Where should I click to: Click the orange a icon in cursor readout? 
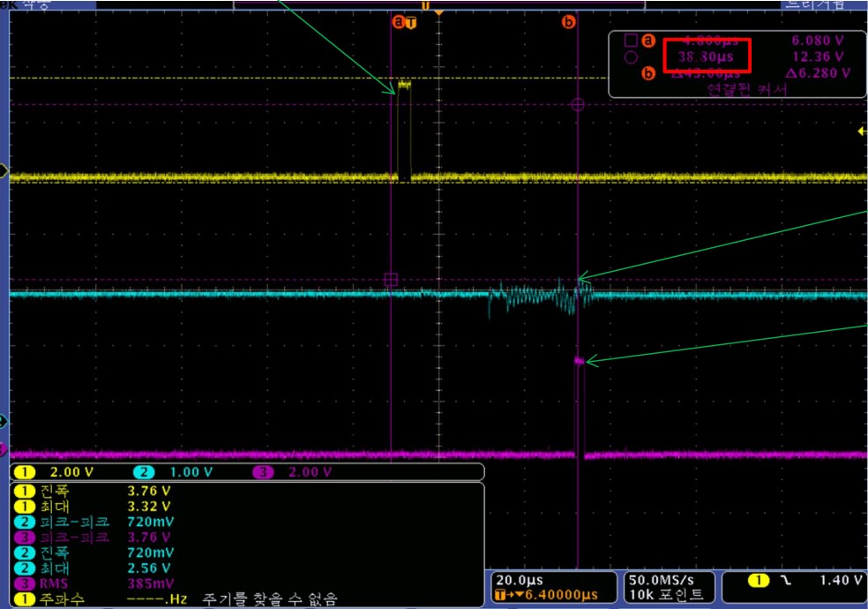(648, 41)
